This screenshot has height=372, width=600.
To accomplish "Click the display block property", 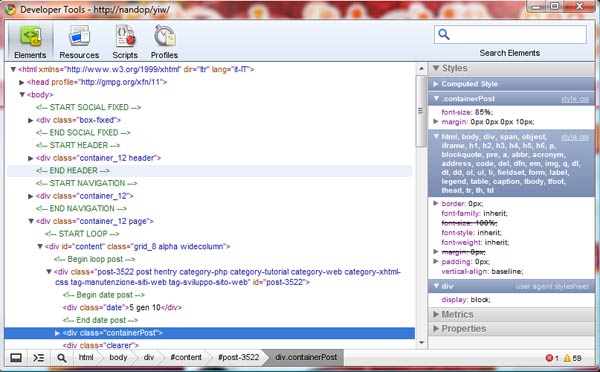I will tap(466, 300).
